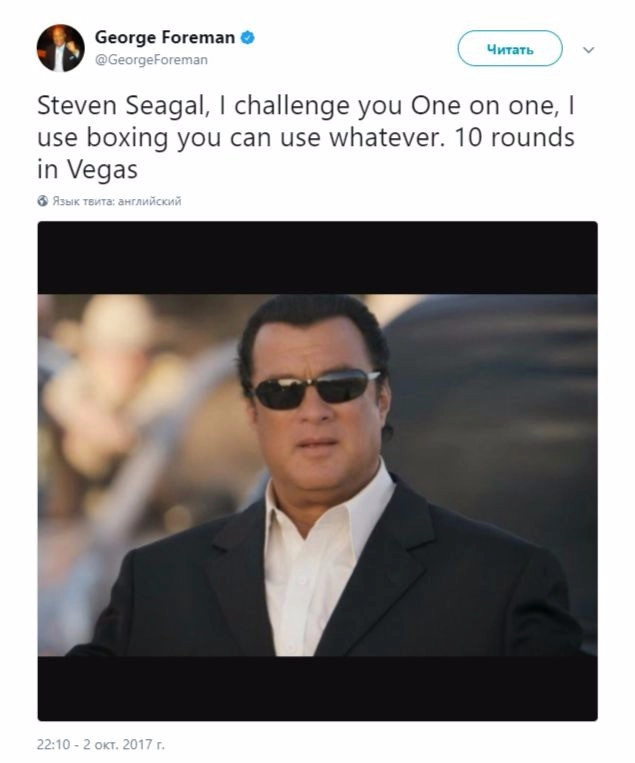The image size is (635, 763).
Task: Click the lower black bar of media
Action: (x=317, y=689)
